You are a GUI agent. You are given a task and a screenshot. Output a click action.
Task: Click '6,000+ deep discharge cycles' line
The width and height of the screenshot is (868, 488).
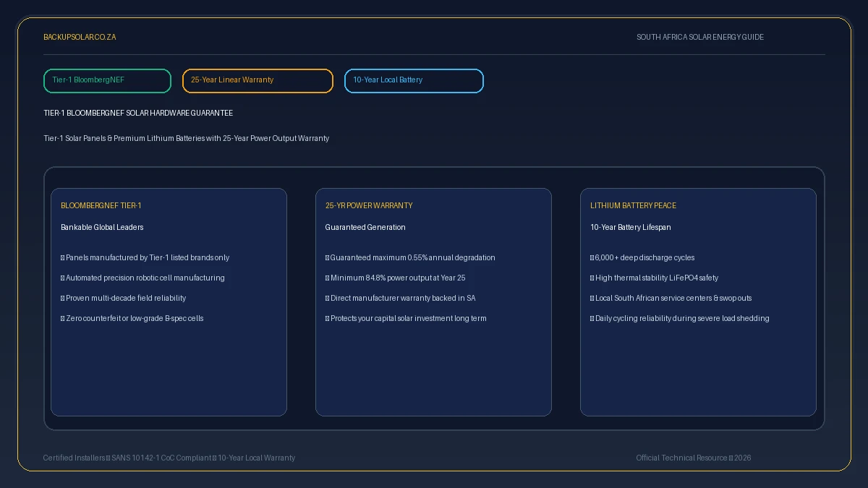pyautogui.click(x=642, y=257)
